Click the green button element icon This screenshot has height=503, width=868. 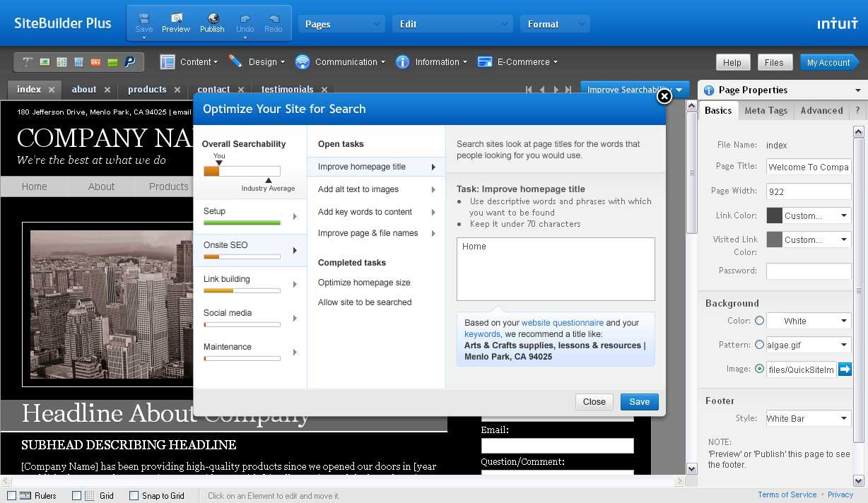[112, 62]
